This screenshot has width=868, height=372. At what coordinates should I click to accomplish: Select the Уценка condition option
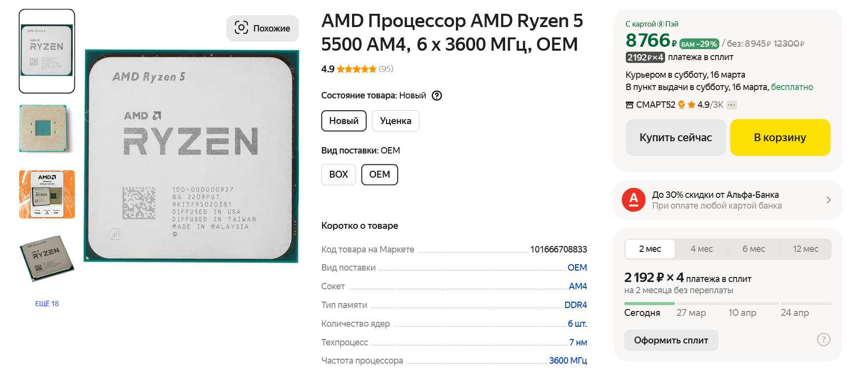click(x=395, y=121)
